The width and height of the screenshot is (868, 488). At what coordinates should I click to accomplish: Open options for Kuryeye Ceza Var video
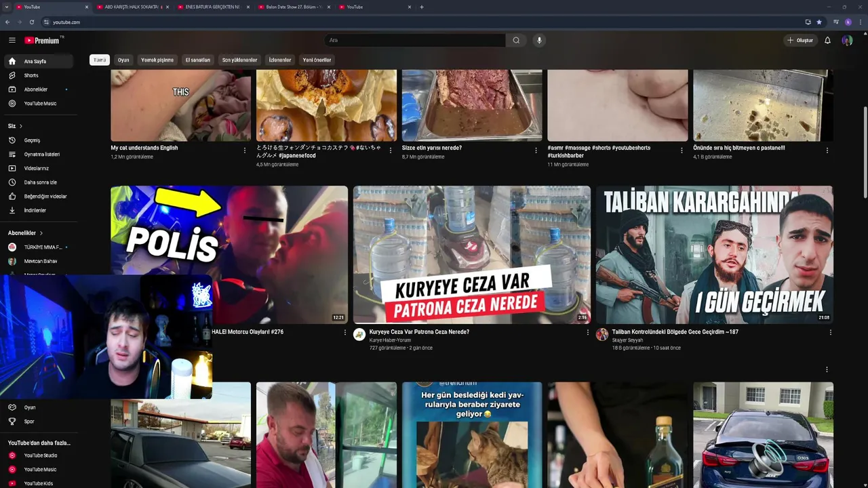click(x=588, y=332)
